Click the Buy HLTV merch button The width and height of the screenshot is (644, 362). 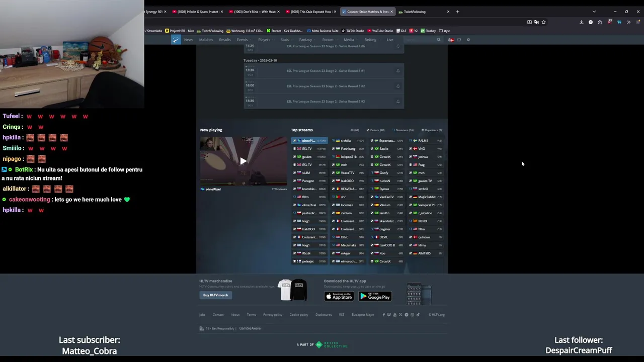click(x=215, y=295)
